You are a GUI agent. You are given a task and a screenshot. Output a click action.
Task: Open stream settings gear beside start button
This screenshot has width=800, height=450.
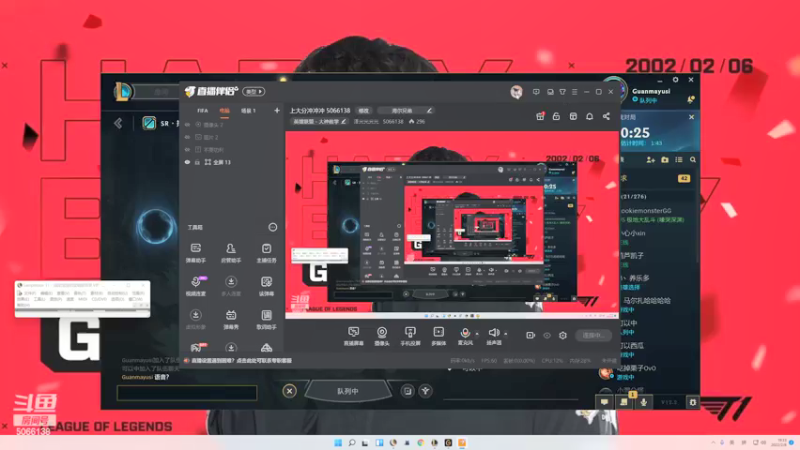[563, 335]
